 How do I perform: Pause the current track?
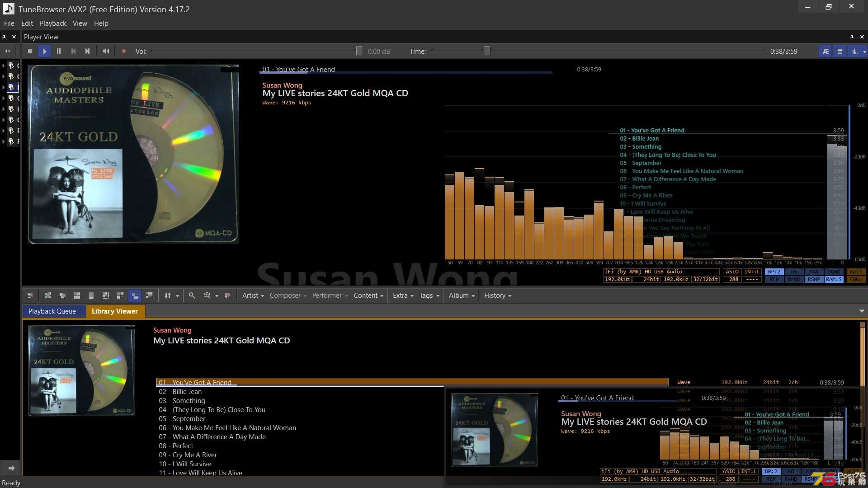(59, 52)
